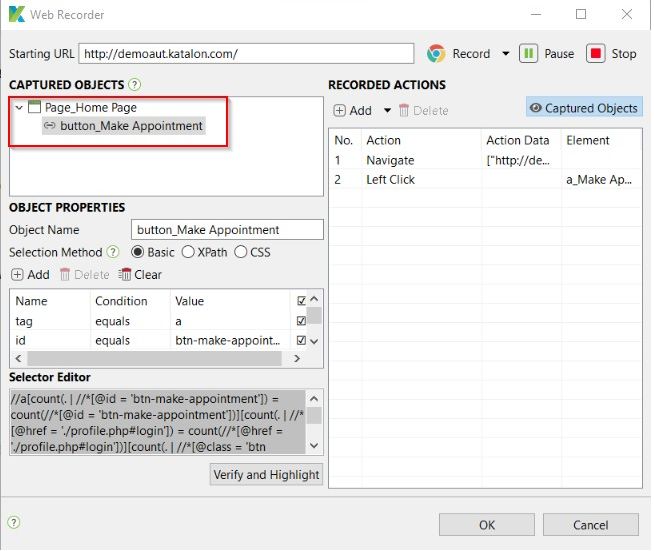Click the properties table scroll down arrow
This screenshot has height=551, width=654.
[x=314, y=341]
